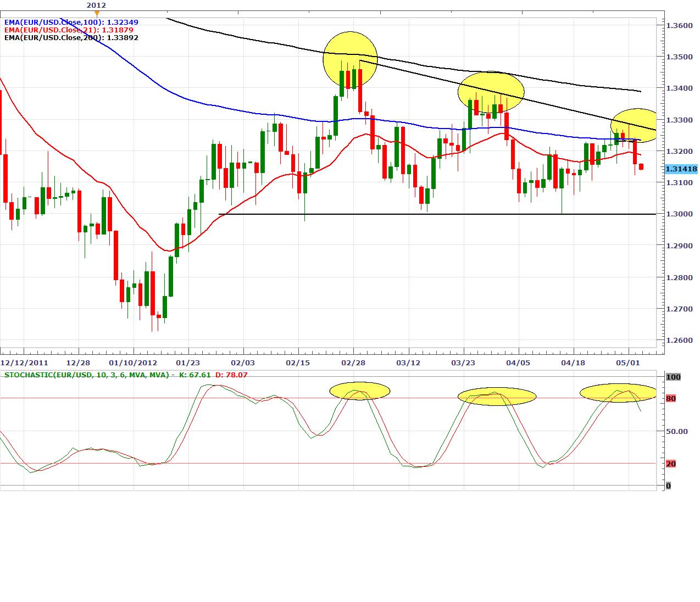Viewport: 700px width, 602px height.
Task: Select the EMA 200 indicator label
Action: coord(71,38)
